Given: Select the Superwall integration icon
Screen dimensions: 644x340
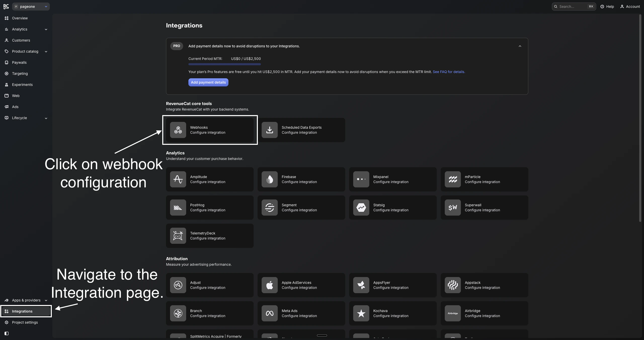Looking at the screenshot, I should point(452,208).
